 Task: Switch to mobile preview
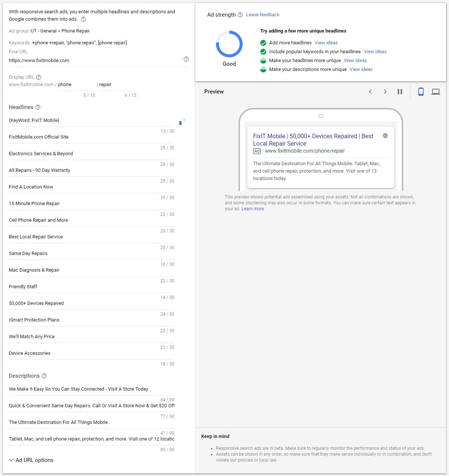click(421, 92)
